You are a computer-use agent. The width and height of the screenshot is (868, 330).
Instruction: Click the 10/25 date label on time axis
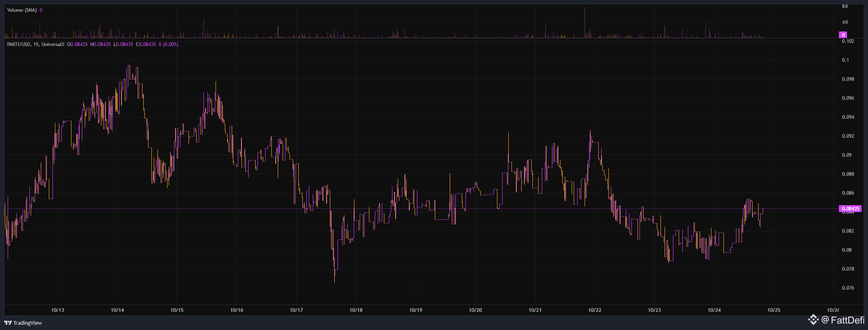(774, 310)
